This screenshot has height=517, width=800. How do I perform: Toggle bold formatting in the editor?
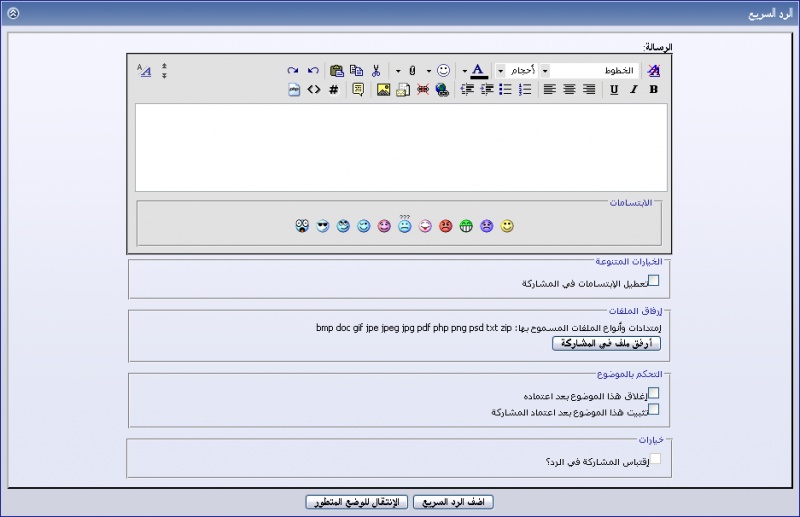coord(654,89)
